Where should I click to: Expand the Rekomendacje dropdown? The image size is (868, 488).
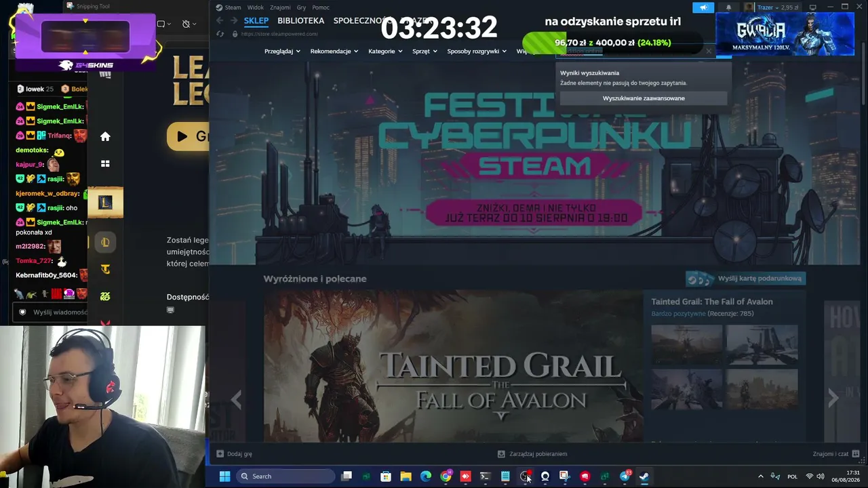click(334, 52)
